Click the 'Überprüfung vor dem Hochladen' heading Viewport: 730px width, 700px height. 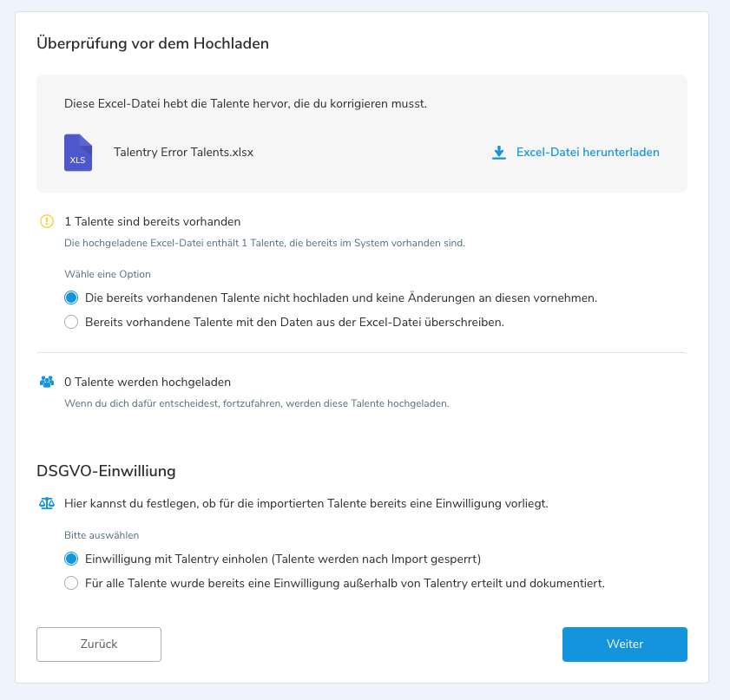pyautogui.click(x=153, y=43)
